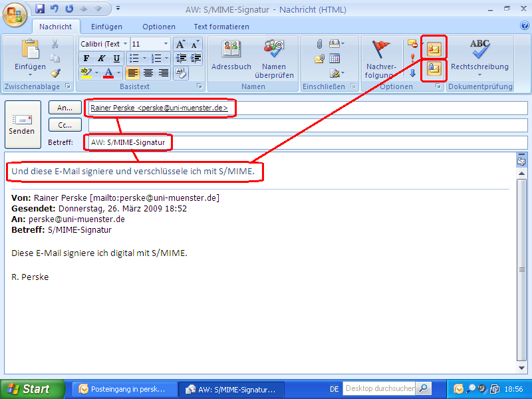Open recipient selection via the An... button
Image resolution: width=532 pixels, height=399 pixels.
point(65,107)
